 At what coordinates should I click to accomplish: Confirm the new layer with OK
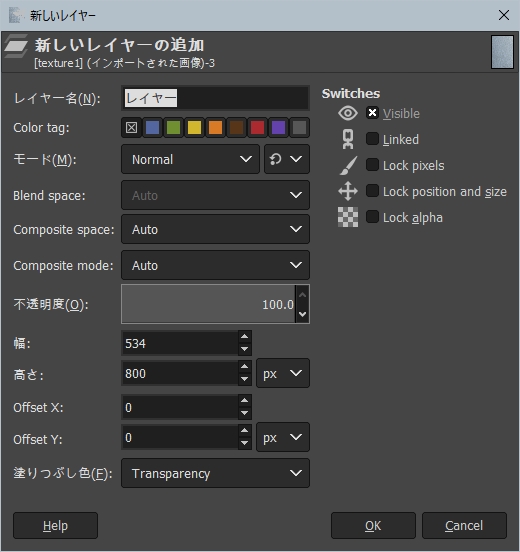[x=373, y=526]
